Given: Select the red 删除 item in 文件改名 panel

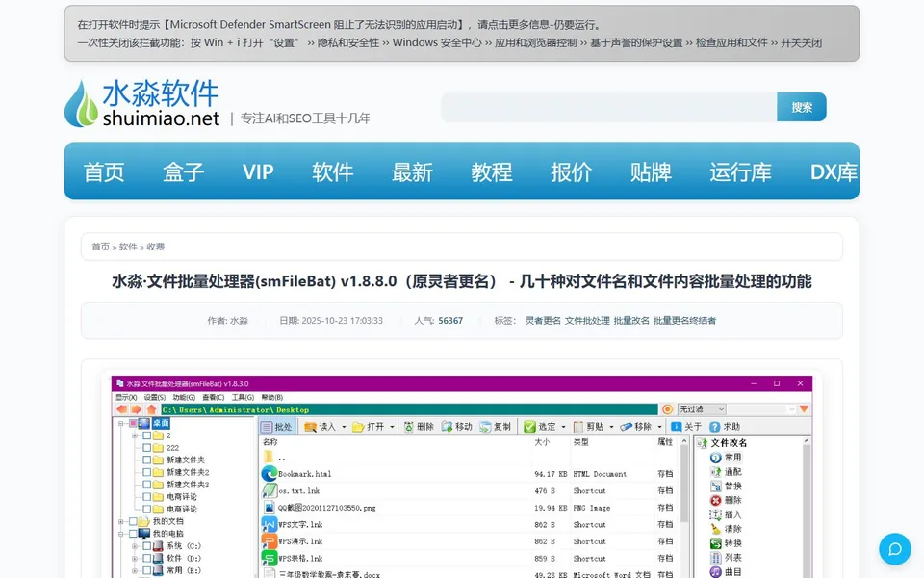Looking at the screenshot, I should (x=726, y=500).
